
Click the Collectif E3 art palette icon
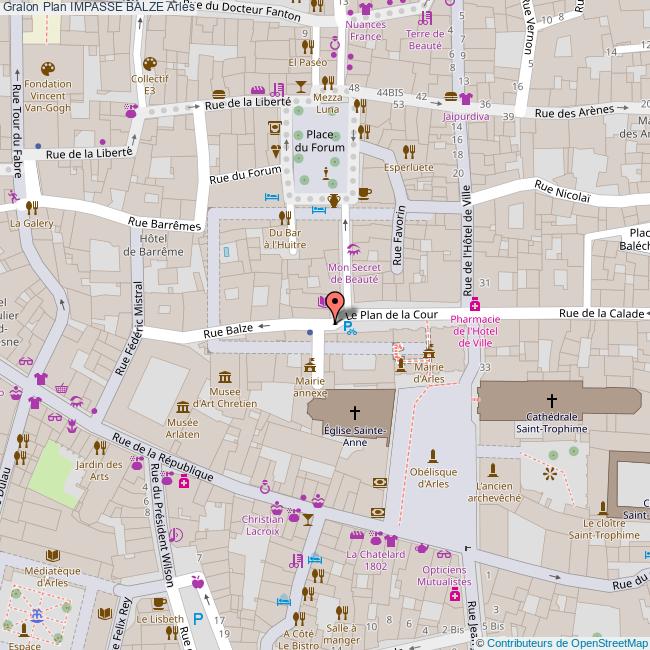149,62
